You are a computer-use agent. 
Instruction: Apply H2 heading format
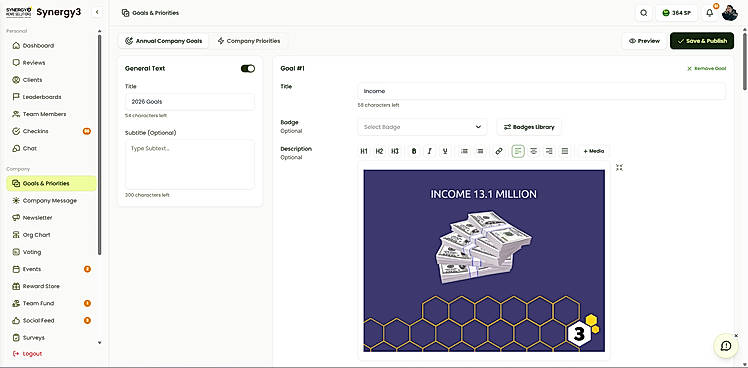pyautogui.click(x=379, y=151)
